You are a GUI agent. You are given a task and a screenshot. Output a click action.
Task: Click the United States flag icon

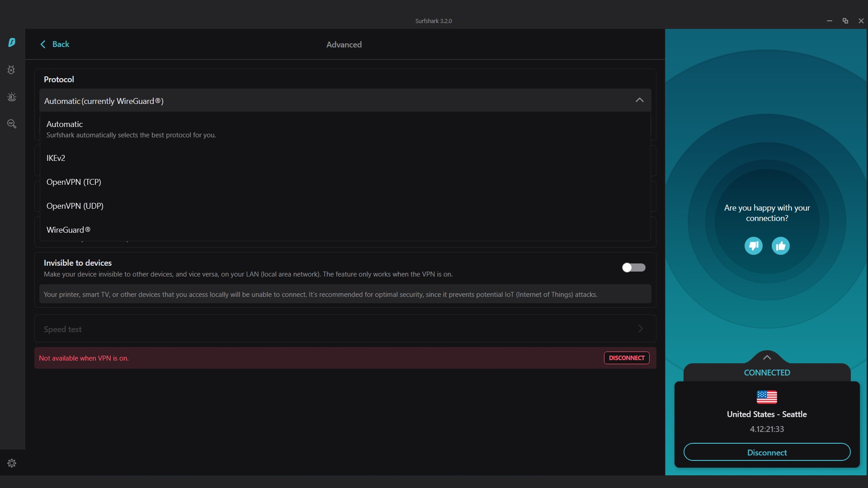pyautogui.click(x=767, y=397)
